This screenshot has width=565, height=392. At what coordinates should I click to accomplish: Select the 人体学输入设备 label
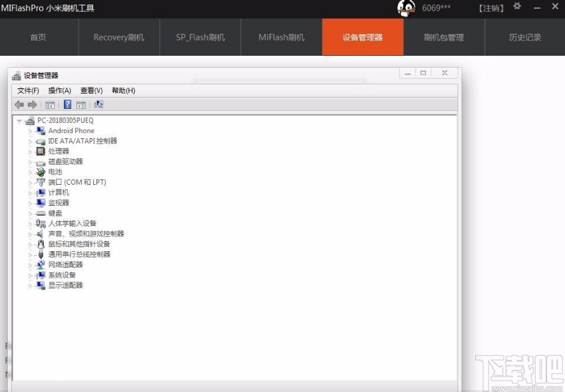tap(72, 223)
